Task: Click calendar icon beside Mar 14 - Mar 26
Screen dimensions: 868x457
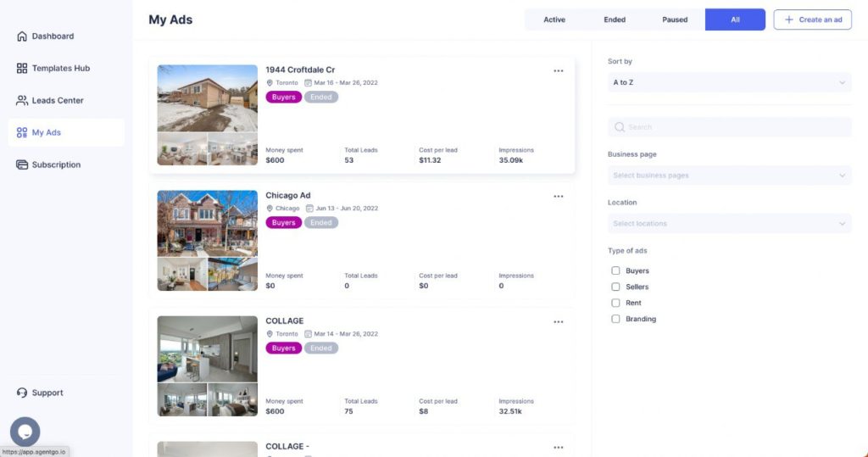Action: point(308,334)
